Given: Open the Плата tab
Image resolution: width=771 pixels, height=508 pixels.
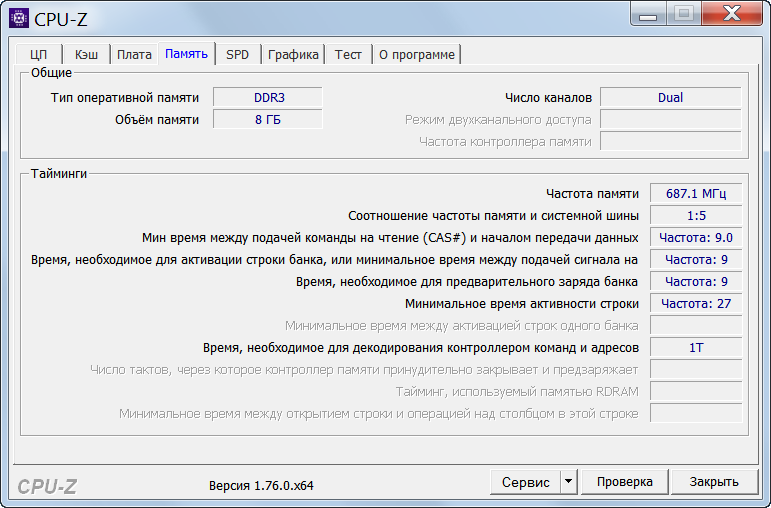Looking at the screenshot, I should pyautogui.click(x=134, y=55).
